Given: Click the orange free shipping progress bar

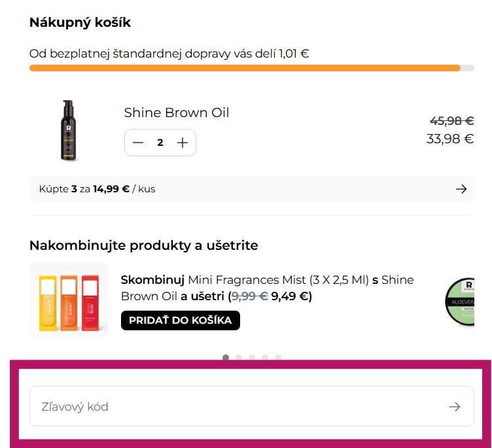Looking at the screenshot, I should pyautogui.click(x=245, y=68).
